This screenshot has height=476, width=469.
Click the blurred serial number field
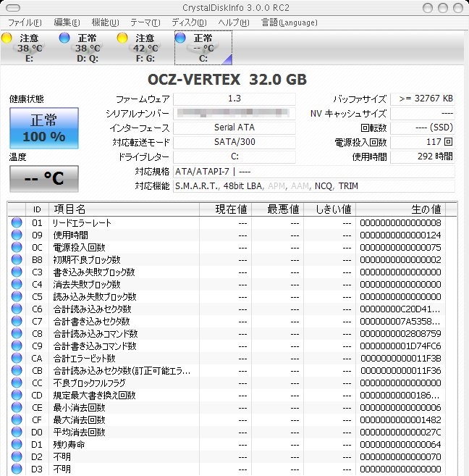[234, 113]
